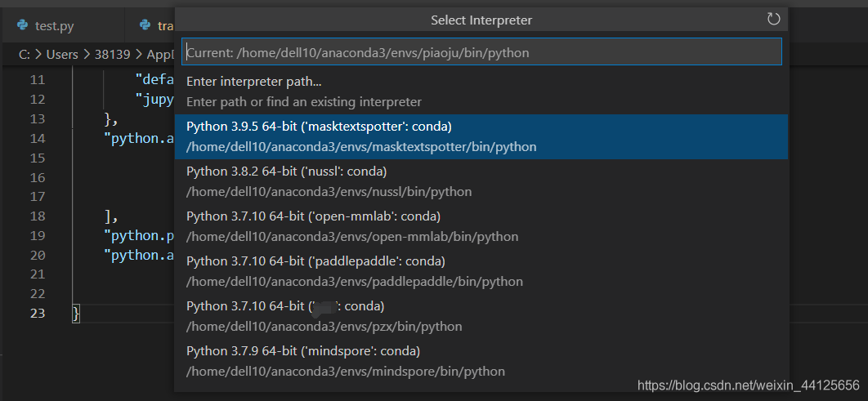This screenshot has height=401, width=868.
Task: Click line number 14 in the gutter
Action: click(x=37, y=138)
